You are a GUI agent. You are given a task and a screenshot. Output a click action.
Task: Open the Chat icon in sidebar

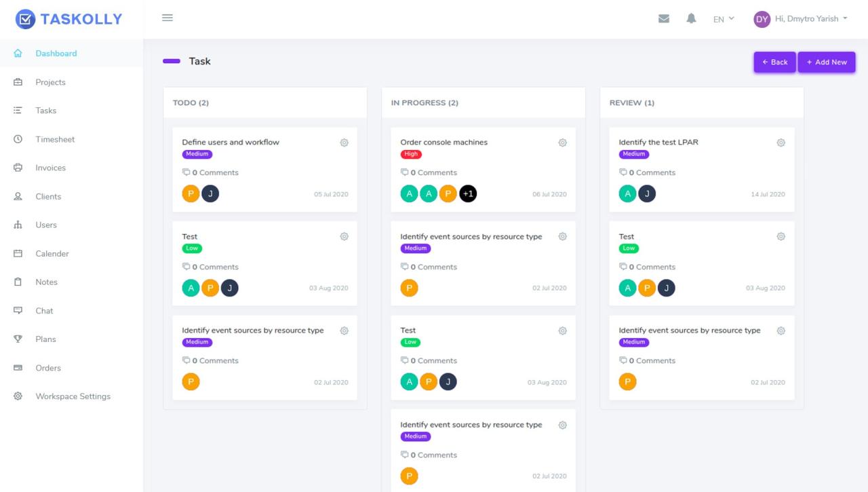click(18, 311)
